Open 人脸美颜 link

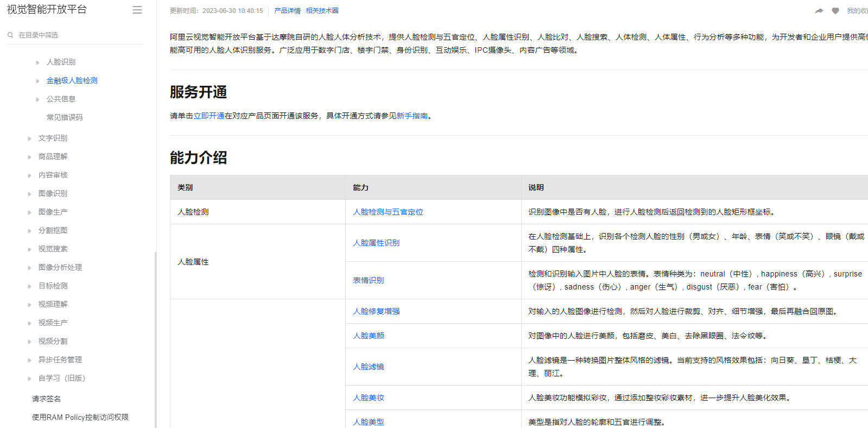coord(369,336)
